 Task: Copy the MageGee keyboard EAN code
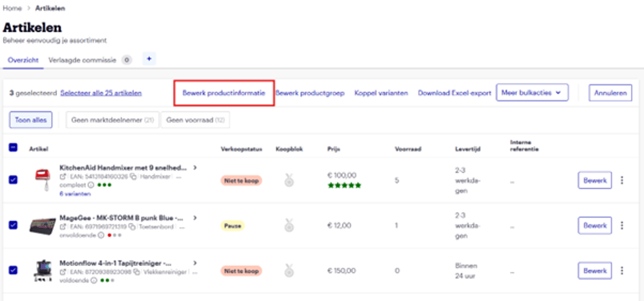tap(132, 227)
